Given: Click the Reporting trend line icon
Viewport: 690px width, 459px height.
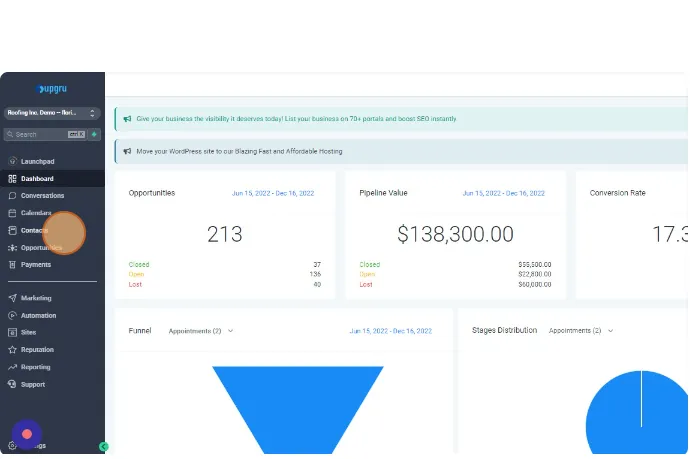Looking at the screenshot, I should point(12,367).
